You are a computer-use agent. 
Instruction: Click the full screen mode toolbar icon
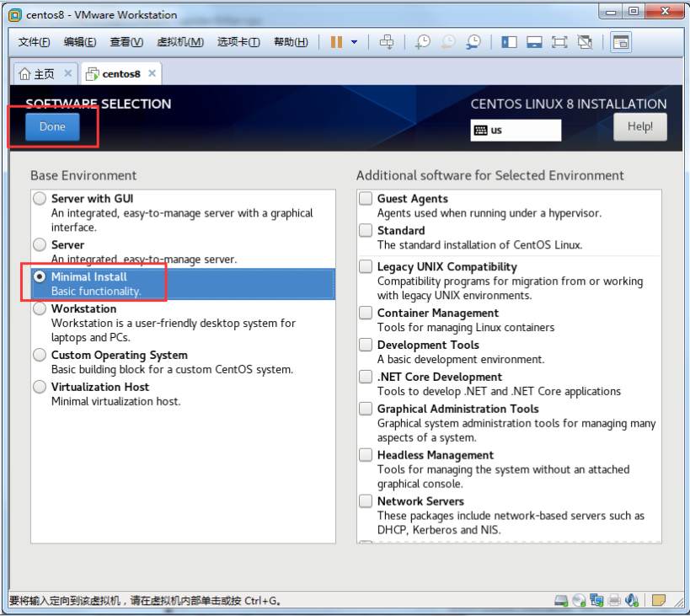560,42
